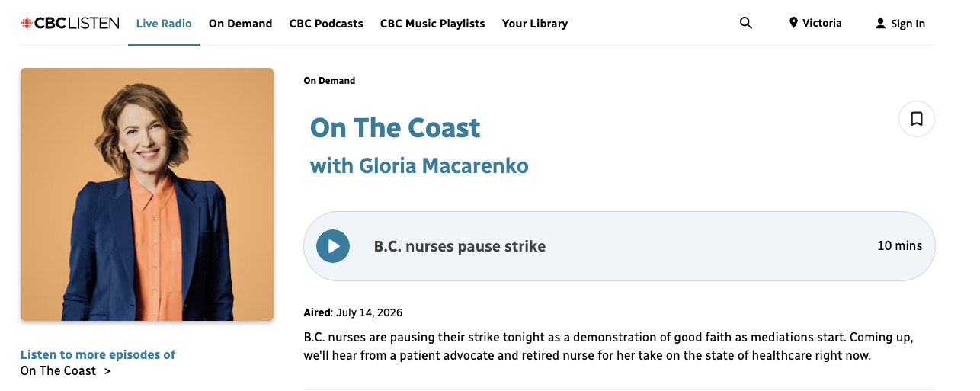Save episode with the bookmark icon
Viewport: 980px width, 391px height.
point(917,119)
